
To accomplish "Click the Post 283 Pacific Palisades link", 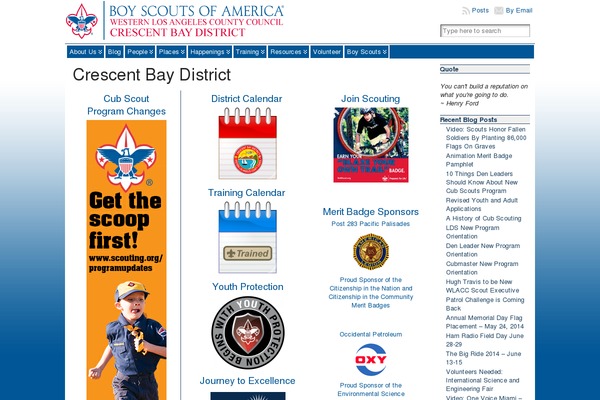I will coord(370,224).
